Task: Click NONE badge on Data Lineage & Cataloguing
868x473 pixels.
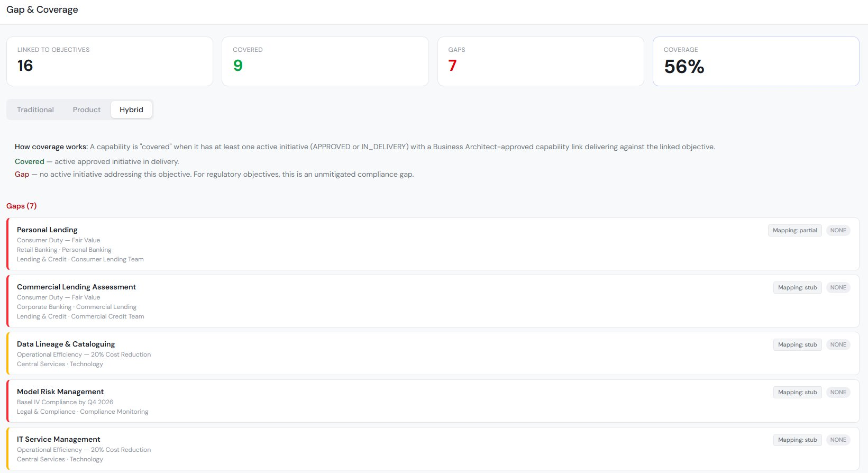Action: tap(838, 344)
